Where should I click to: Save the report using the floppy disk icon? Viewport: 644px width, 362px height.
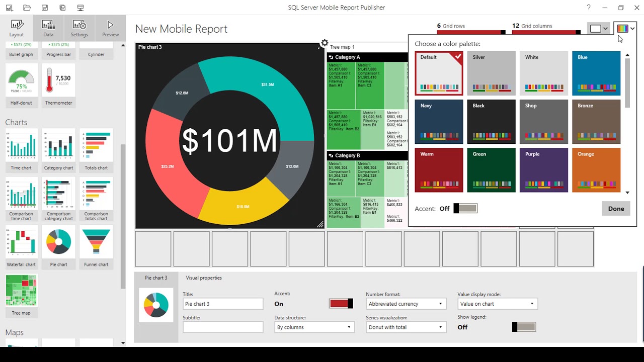coord(45,8)
